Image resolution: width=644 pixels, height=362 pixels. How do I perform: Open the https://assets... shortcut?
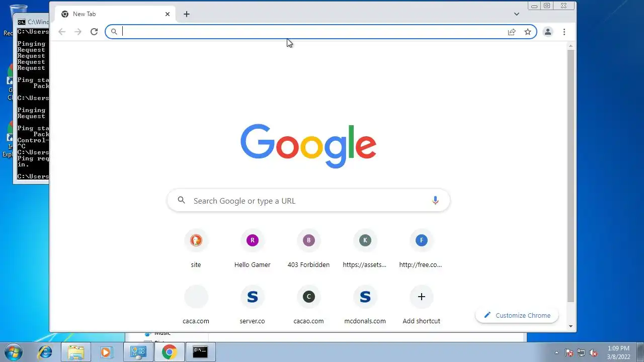tap(365, 250)
